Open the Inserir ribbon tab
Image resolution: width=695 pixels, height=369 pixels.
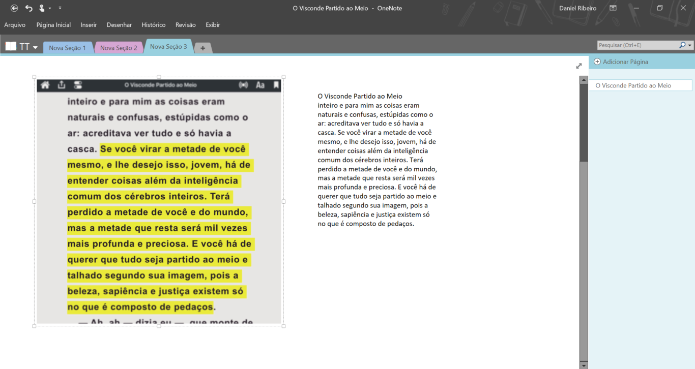(89, 25)
